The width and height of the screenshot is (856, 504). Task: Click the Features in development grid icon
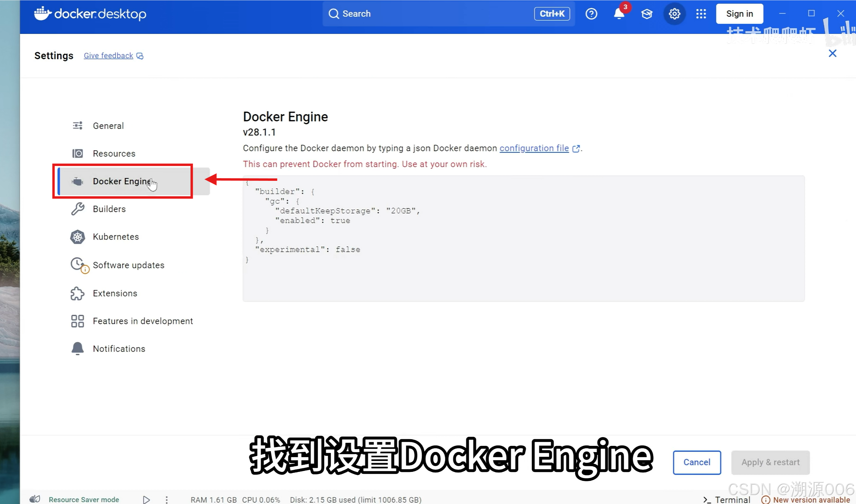pos(78,321)
